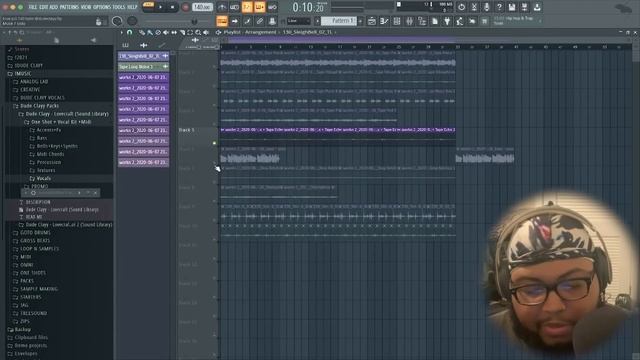Select the playlist slip tool
Viewport: 640px width, 360px height.
(174, 32)
